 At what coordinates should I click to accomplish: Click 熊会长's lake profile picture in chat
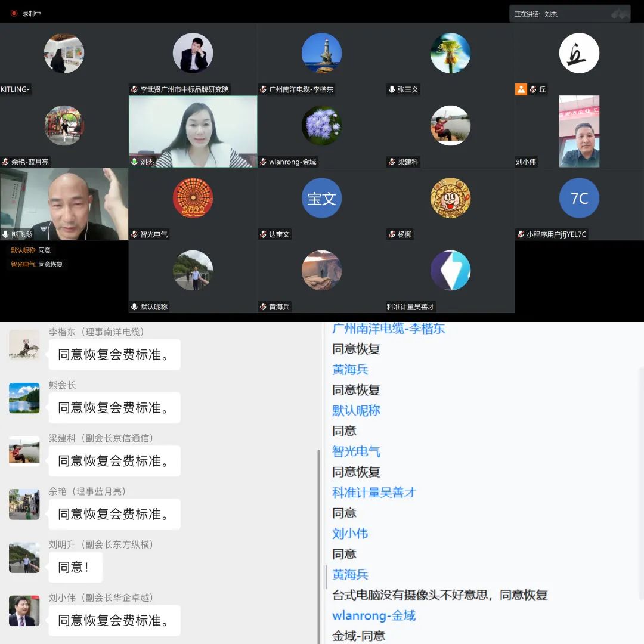pos(24,398)
